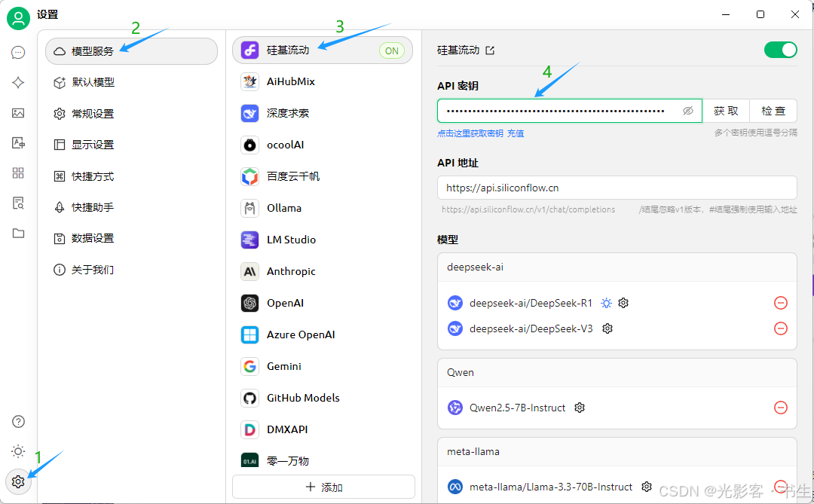Image resolution: width=814 pixels, height=504 pixels.
Task: Select the Ollama provider
Action: [323, 208]
